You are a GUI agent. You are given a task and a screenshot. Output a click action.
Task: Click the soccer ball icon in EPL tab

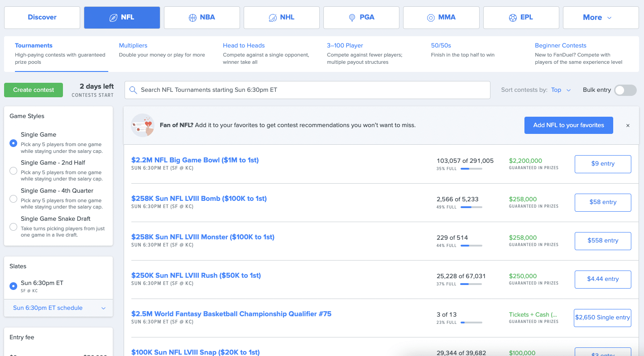(513, 18)
